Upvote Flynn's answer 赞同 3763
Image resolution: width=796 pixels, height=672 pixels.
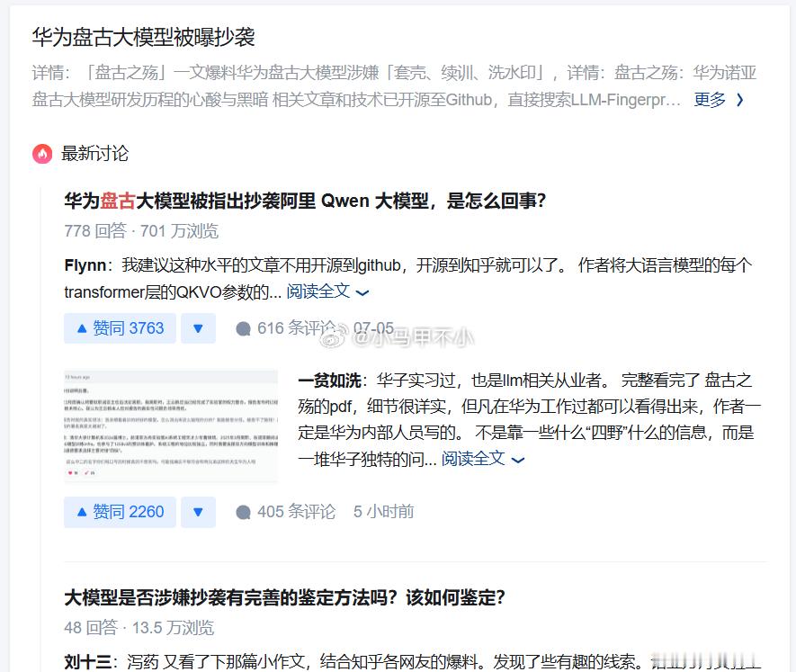pos(120,328)
